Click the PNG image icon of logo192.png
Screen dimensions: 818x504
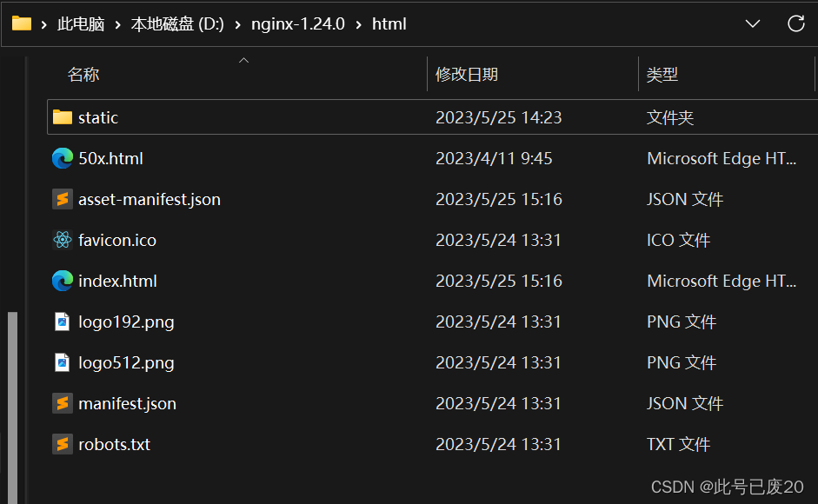pyautogui.click(x=61, y=322)
